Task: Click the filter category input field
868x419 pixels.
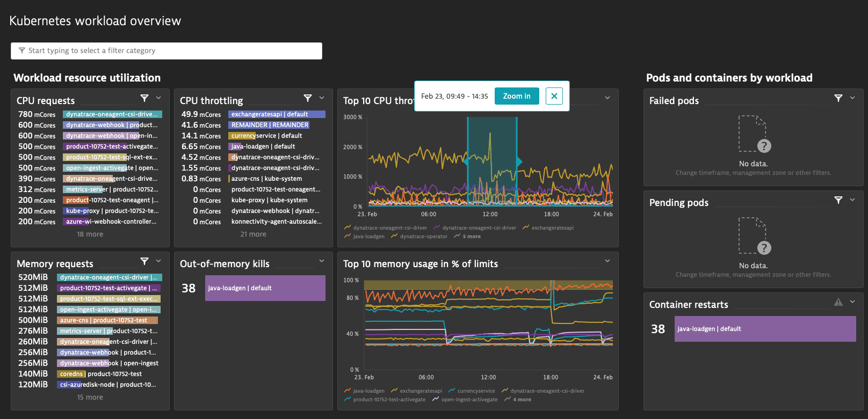Action: point(167,51)
